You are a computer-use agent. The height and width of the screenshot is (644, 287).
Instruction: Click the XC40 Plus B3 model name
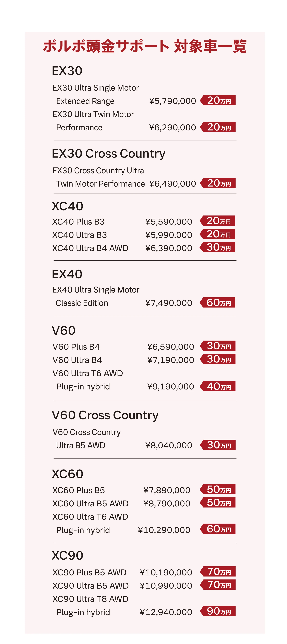(78, 222)
